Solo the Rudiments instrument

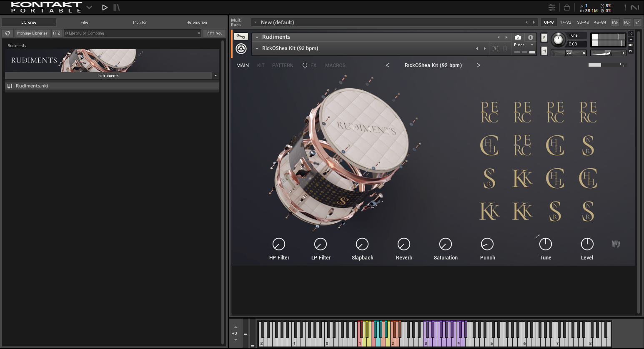click(x=544, y=37)
